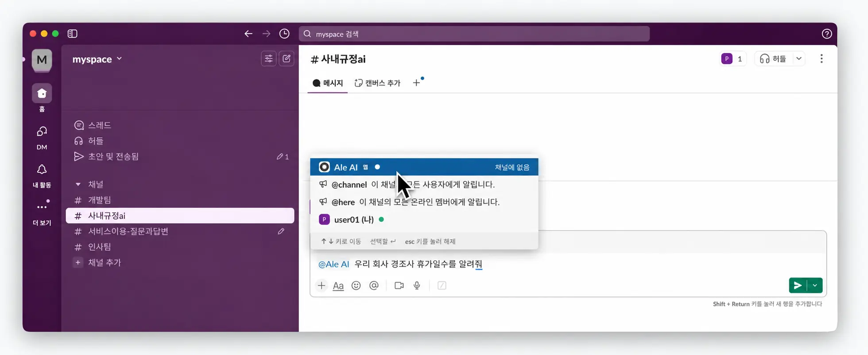Toggle text formatting with Aa button
This screenshot has height=355, width=868.
point(338,286)
